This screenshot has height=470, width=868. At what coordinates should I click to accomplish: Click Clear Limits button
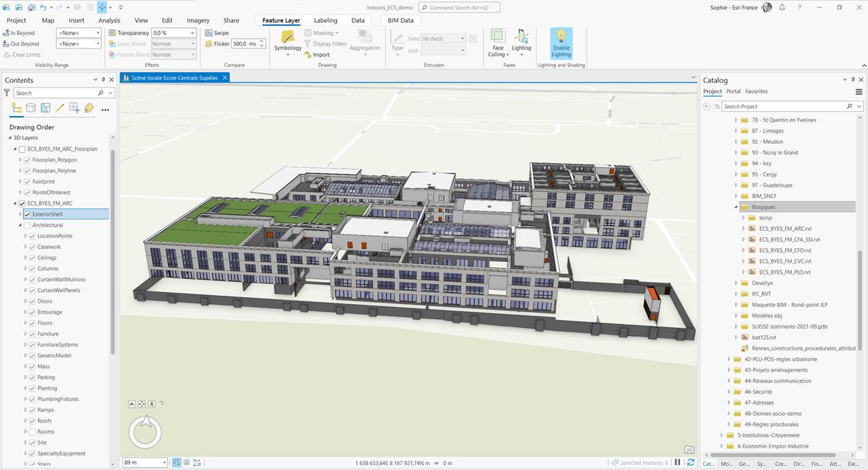click(22, 55)
